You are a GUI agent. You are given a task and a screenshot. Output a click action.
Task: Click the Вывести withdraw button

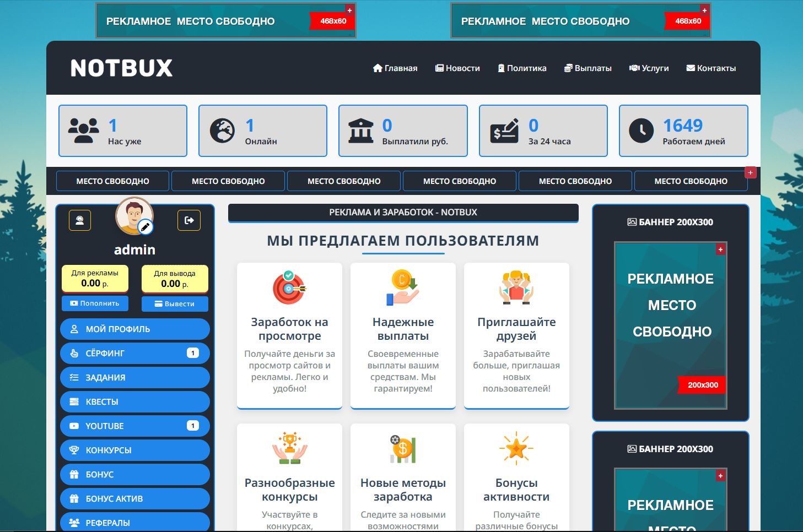(x=175, y=304)
